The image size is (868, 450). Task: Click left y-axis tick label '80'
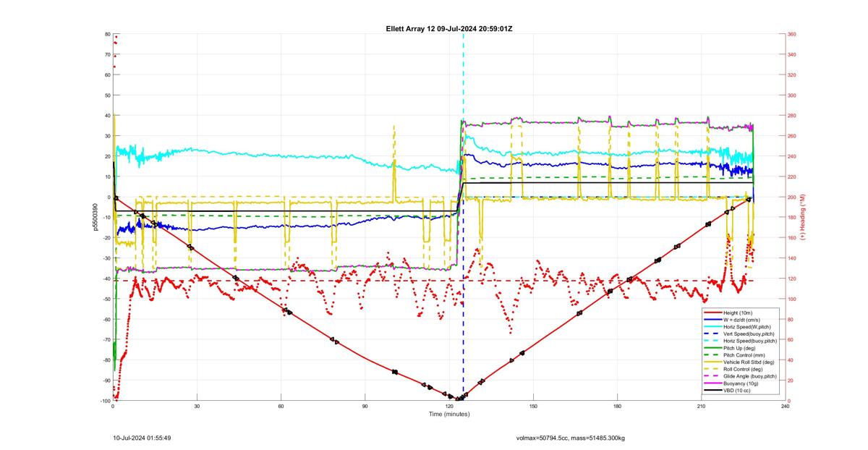point(107,35)
